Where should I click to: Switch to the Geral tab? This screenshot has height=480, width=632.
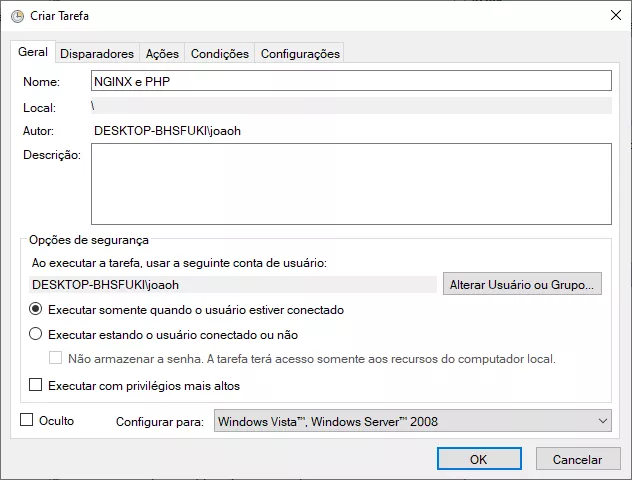33,52
